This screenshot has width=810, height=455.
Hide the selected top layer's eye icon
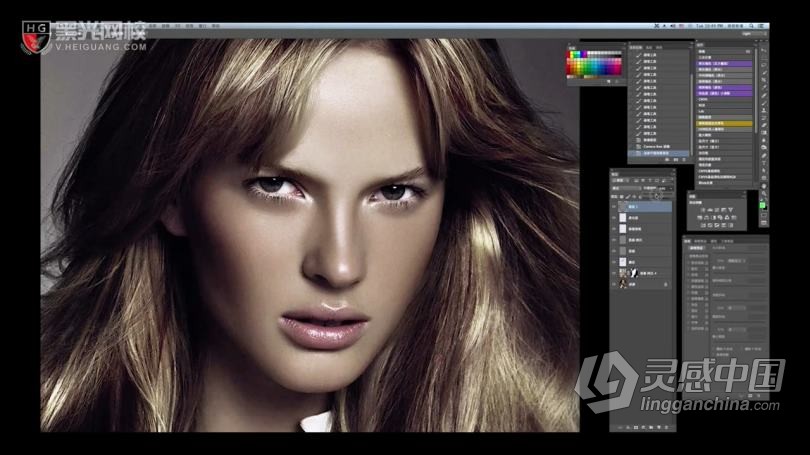(614, 207)
